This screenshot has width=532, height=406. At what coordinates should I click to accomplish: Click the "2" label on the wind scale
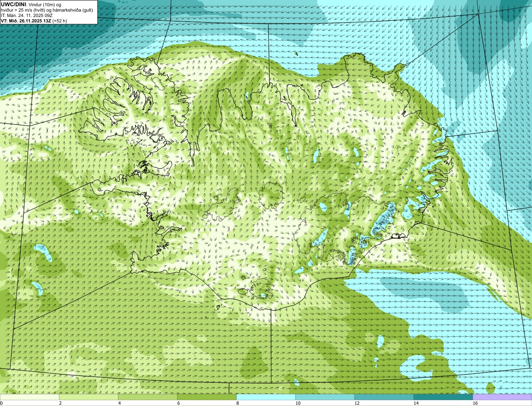[x=60, y=403]
